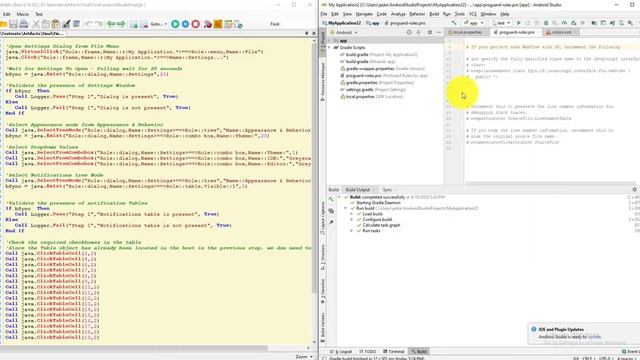Collapse the 'Build: completed successfully' node

point(340,197)
